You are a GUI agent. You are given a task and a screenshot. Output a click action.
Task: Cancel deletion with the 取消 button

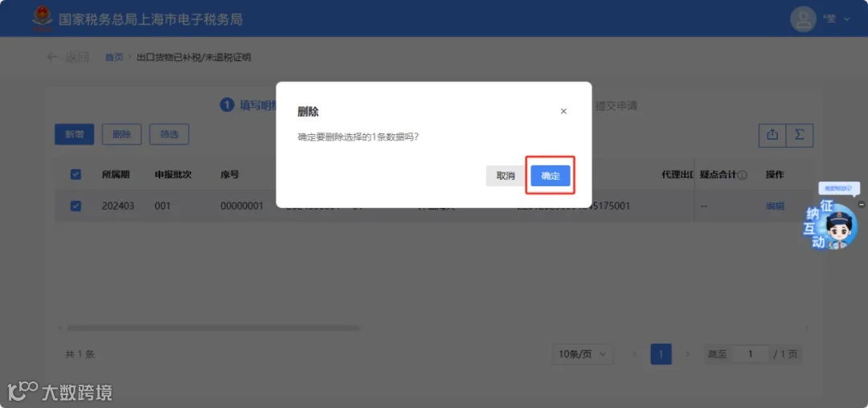(506, 176)
